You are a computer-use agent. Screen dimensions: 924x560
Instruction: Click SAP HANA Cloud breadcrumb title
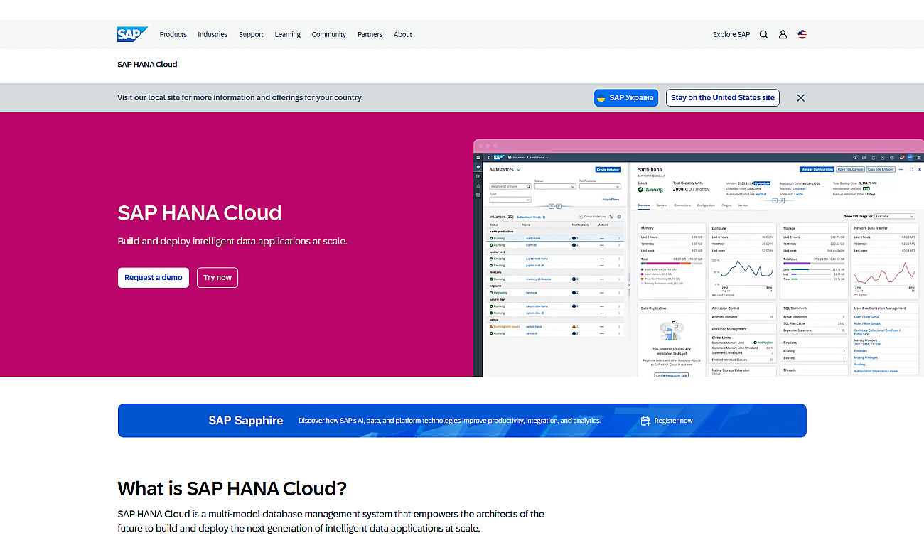[x=147, y=64]
